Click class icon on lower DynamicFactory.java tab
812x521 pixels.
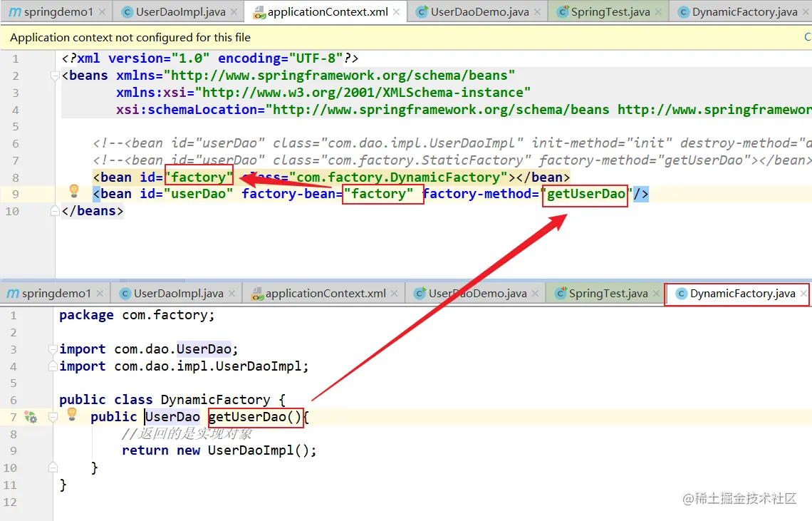pyautogui.click(x=682, y=294)
